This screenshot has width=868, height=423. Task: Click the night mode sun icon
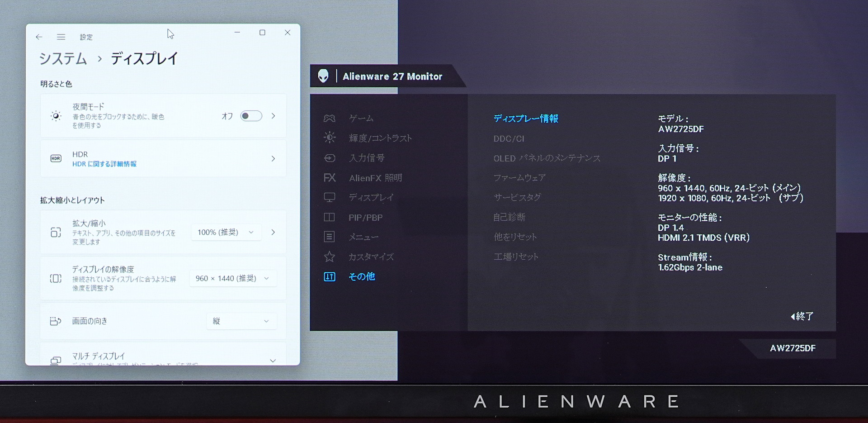pos(56,116)
